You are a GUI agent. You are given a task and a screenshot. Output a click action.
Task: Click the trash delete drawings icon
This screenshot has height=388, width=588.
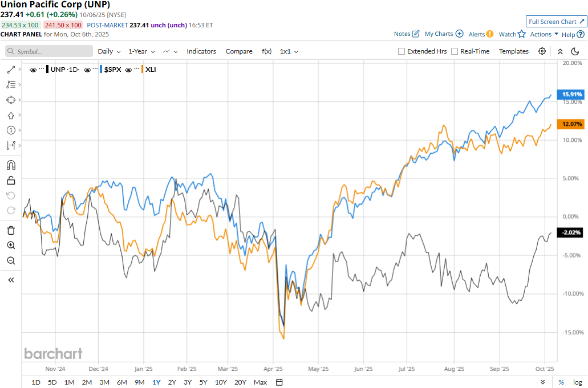tap(11, 230)
